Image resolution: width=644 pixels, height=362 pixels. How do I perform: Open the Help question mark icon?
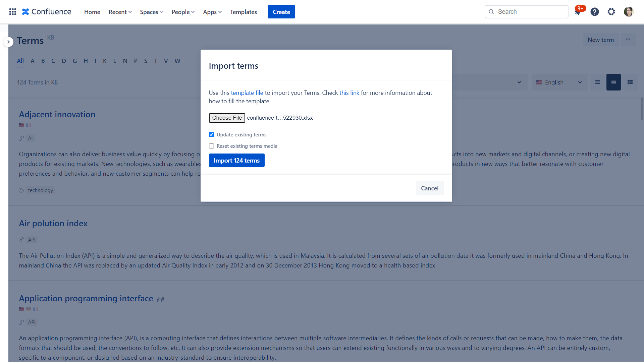tap(595, 12)
